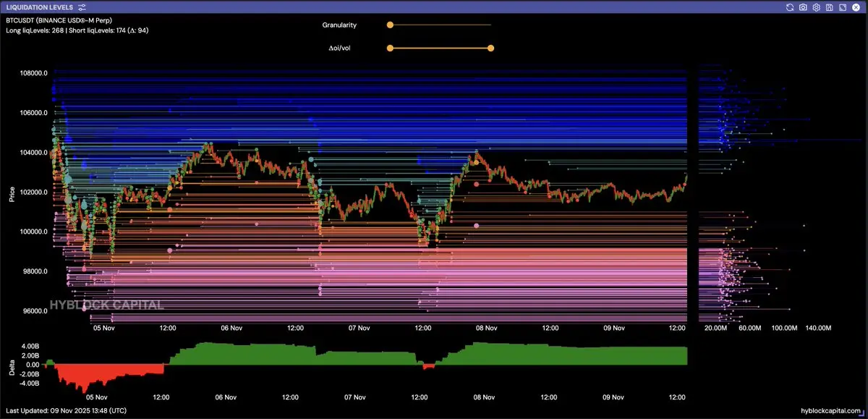The image size is (868, 419).
Task: Click the 60.00M histogram axis label
Action: [749, 328]
